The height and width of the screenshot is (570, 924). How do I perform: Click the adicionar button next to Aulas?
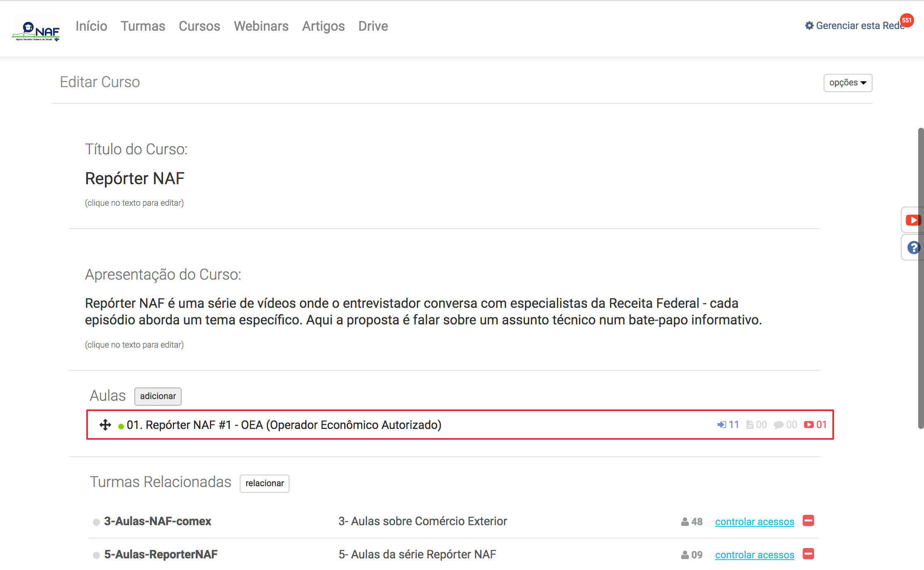tap(158, 396)
